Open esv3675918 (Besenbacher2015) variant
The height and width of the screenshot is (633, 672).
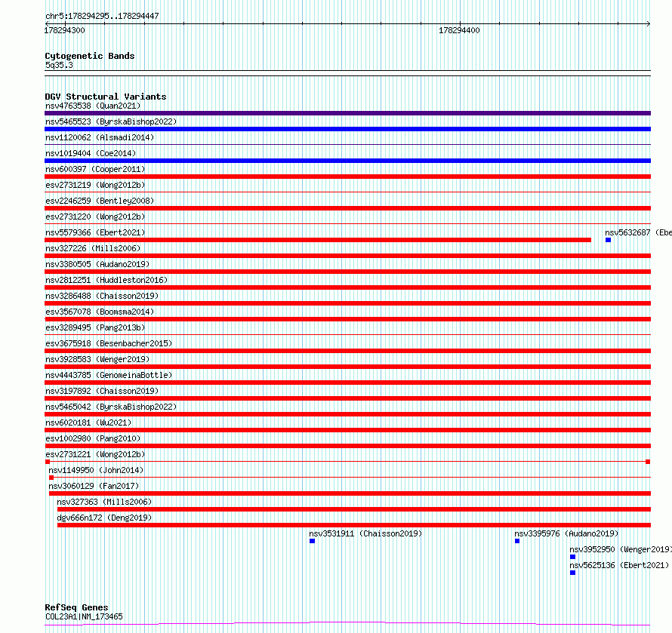coord(109,343)
